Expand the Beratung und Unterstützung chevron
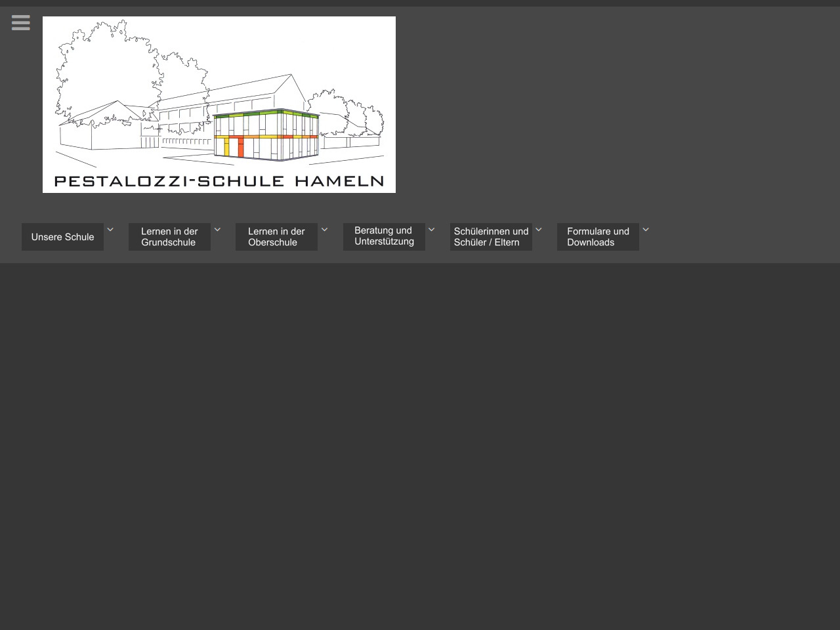 (x=431, y=230)
